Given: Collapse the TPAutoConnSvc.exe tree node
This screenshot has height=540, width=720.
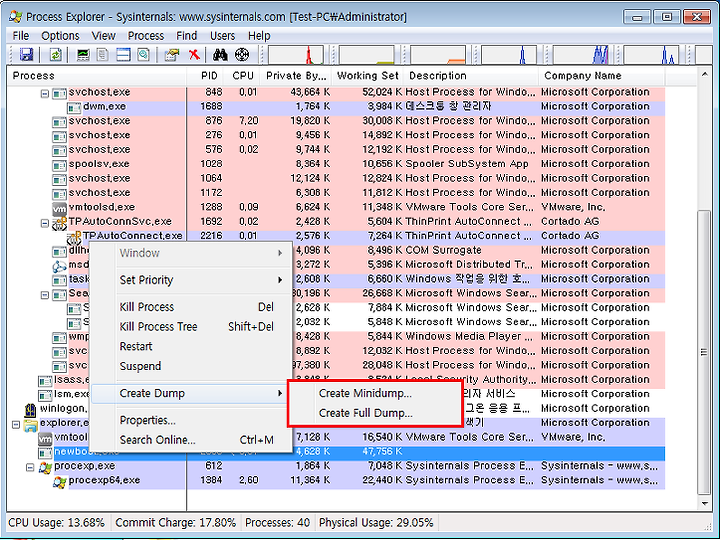Looking at the screenshot, I should [x=45, y=223].
